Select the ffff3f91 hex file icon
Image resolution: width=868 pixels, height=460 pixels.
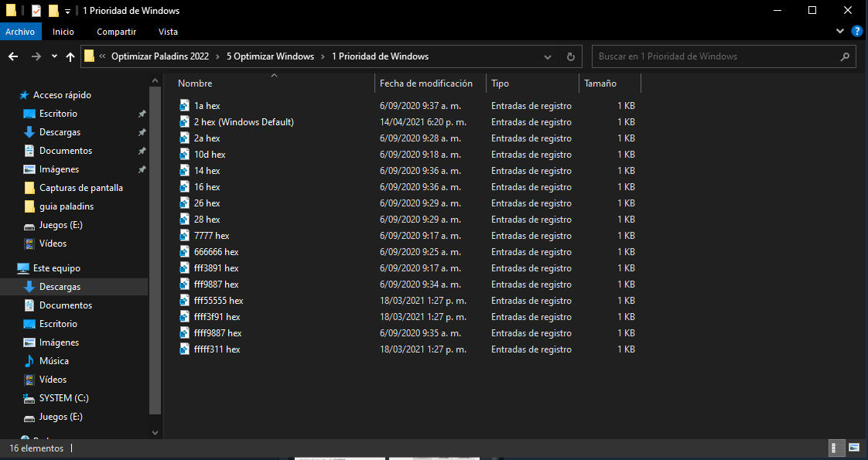click(184, 317)
